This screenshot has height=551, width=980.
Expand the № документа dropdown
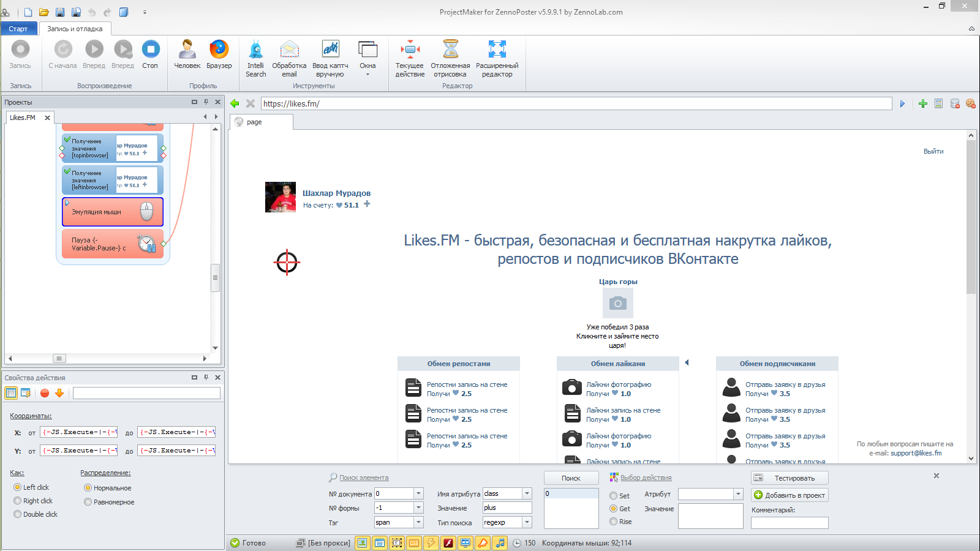coord(419,493)
